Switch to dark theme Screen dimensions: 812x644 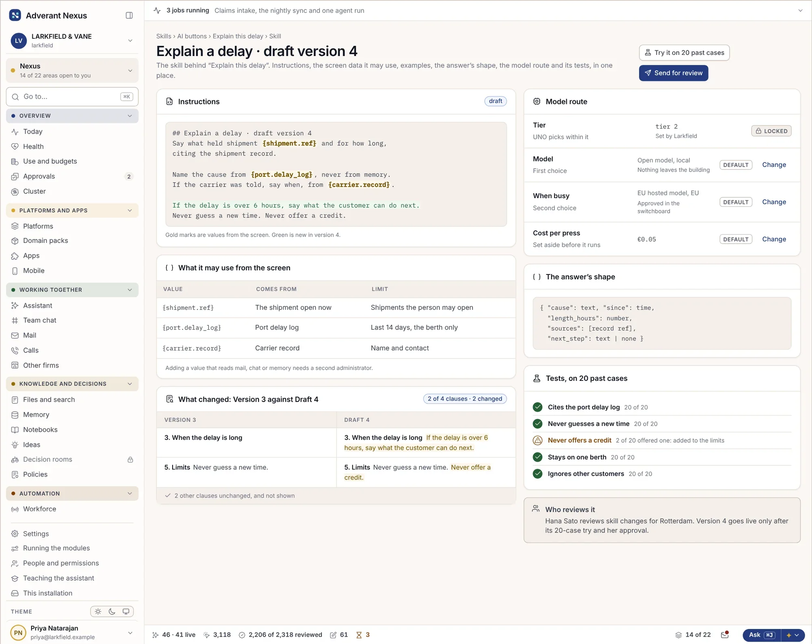click(112, 612)
